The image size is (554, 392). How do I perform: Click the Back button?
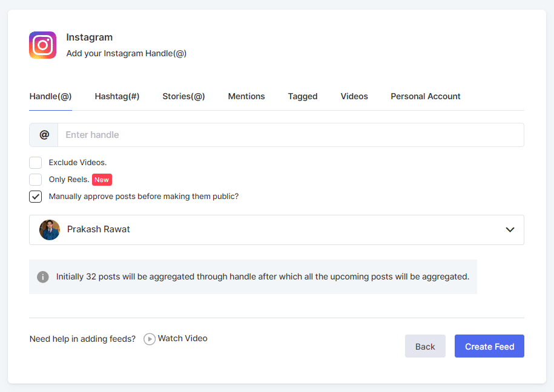[x=425, y=347]
